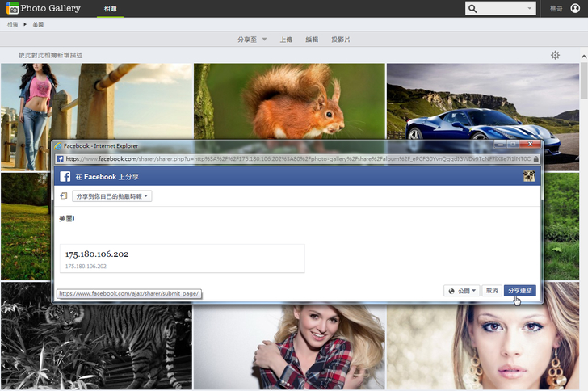Click the 取消 cancel button

pyautogui.click(x=492, y=291)
